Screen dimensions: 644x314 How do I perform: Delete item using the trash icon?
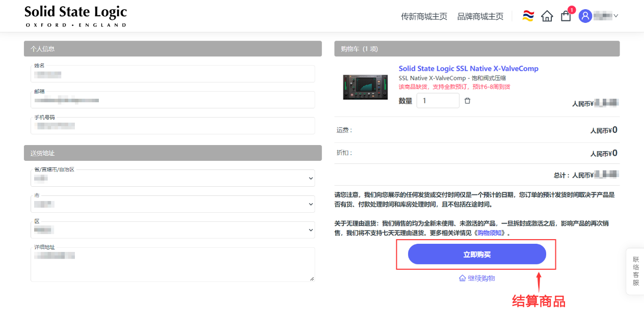467,101
